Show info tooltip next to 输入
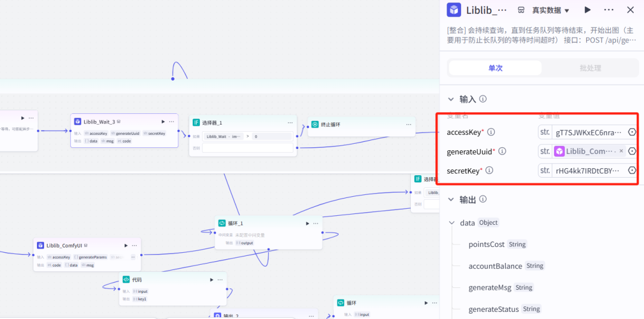Screen dimensions: 644x319 [483, 99]
